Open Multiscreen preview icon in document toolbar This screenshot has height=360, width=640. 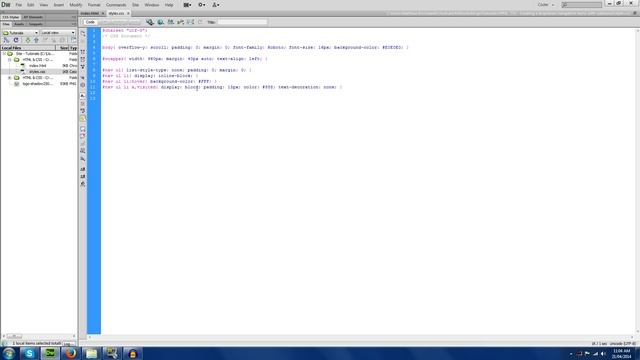pyautogui.click(x=150, y=22)
